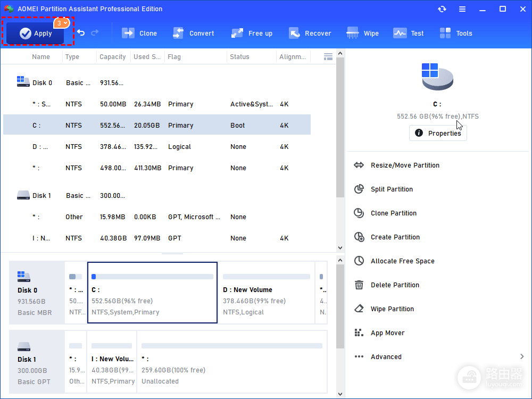Select the 259.60GB Unallocated block

(x=232, y=362)
